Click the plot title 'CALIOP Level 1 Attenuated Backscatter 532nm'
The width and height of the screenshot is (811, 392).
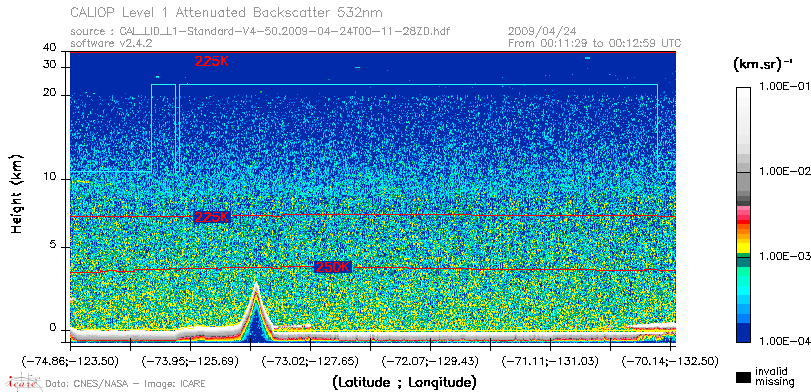click(227, 12)
